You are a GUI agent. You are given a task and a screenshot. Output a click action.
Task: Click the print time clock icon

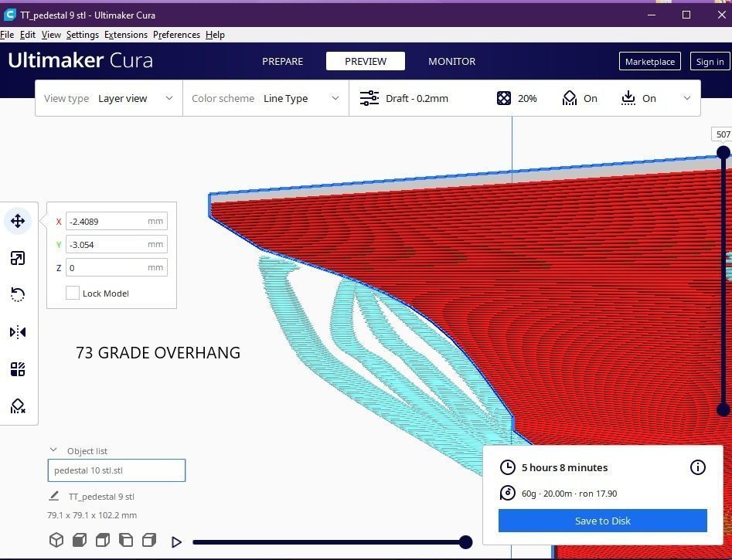(x=507, y=467)
